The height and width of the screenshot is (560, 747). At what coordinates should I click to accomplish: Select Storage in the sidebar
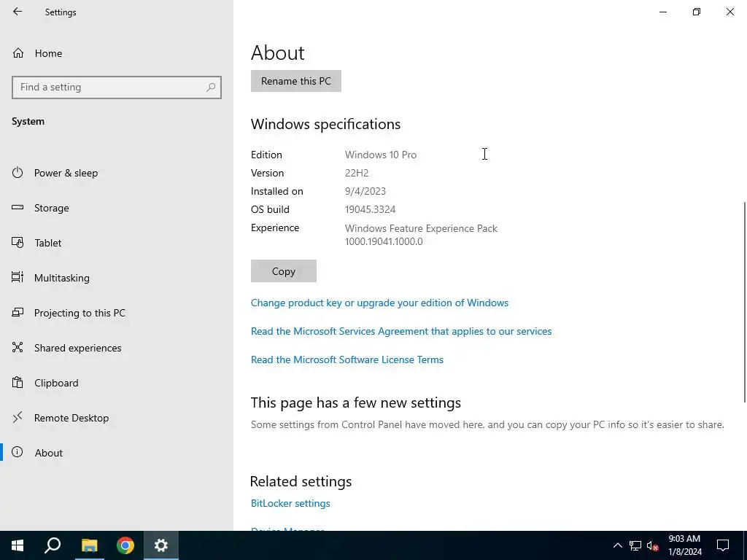pos(52,208)
